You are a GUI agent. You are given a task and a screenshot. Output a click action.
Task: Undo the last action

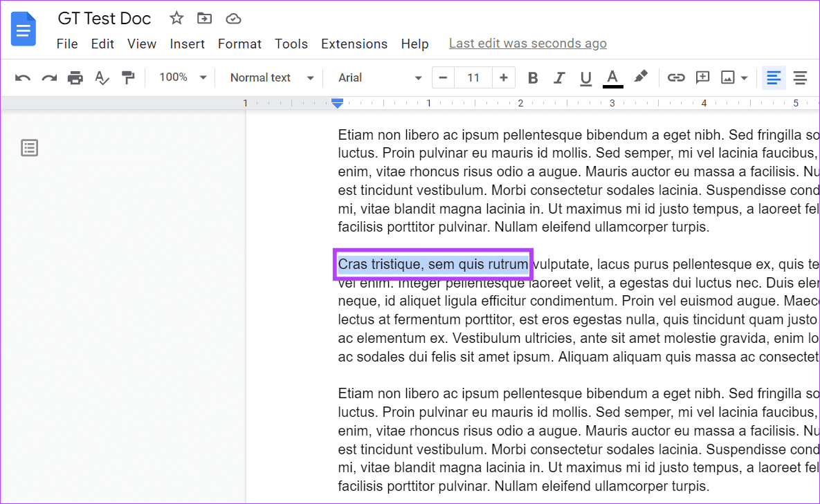point(22,78)
